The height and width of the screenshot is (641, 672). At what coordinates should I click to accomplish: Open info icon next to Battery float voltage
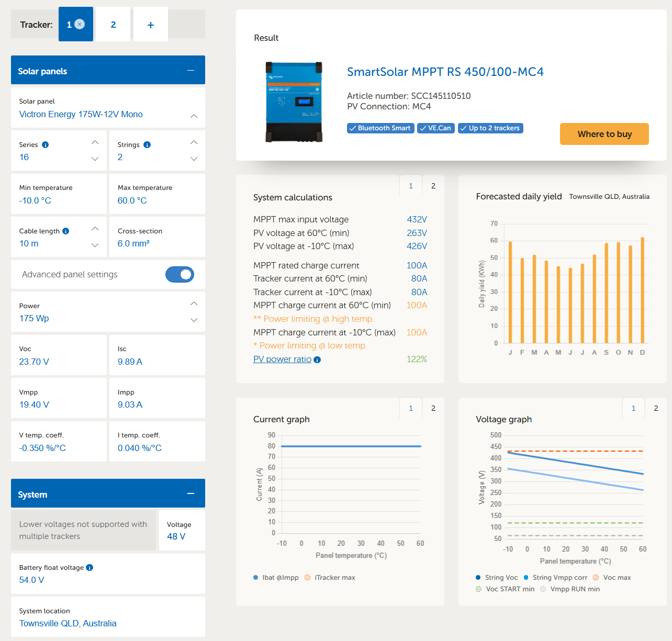click(x=89, y=568)
